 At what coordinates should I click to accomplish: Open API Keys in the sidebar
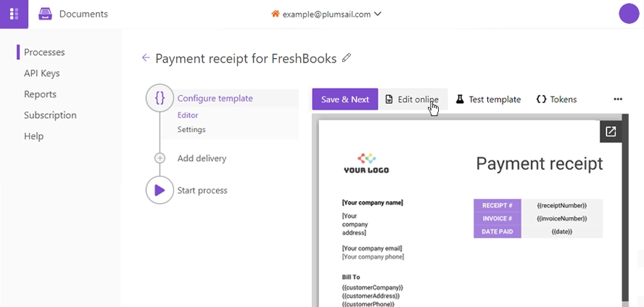42,73
